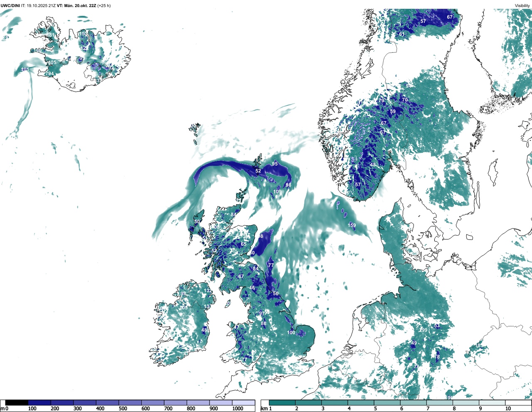Click the palest swatch after the 1000 m label

(244, 402)
